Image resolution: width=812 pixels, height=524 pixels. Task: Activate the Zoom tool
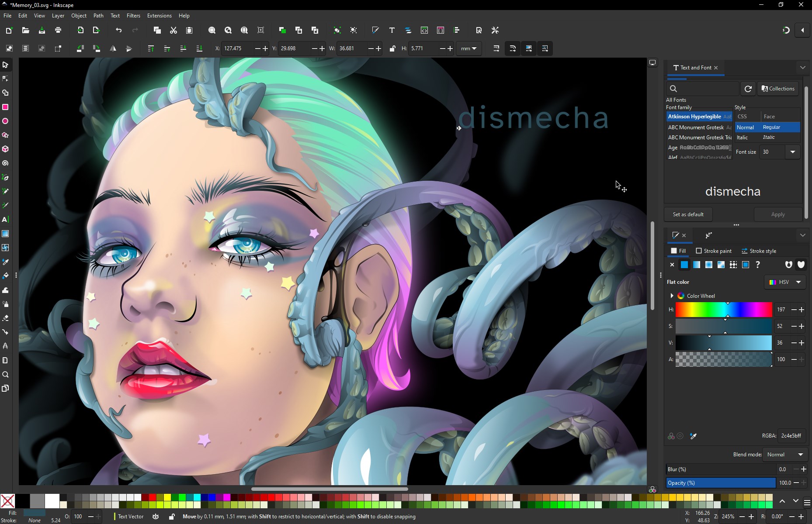pos(5,374)
